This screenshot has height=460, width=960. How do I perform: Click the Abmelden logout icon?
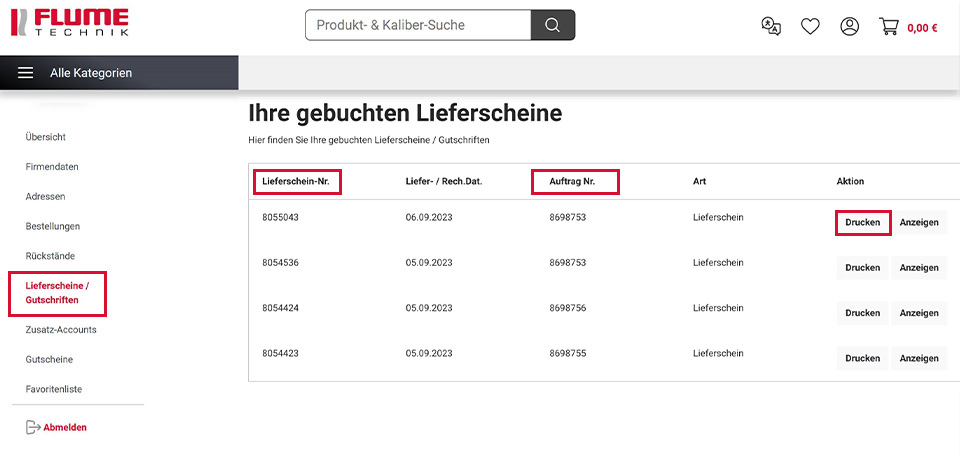point(32,427)
